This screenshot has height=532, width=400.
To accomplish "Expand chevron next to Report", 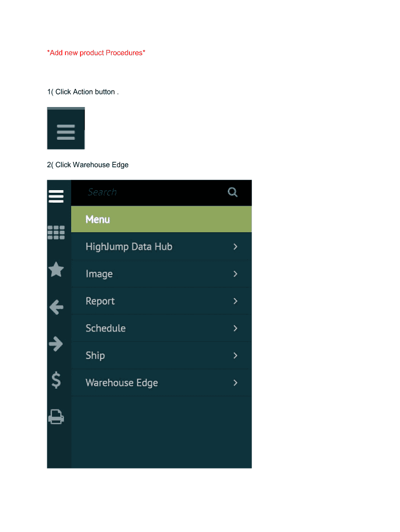I will click(235, 301).
